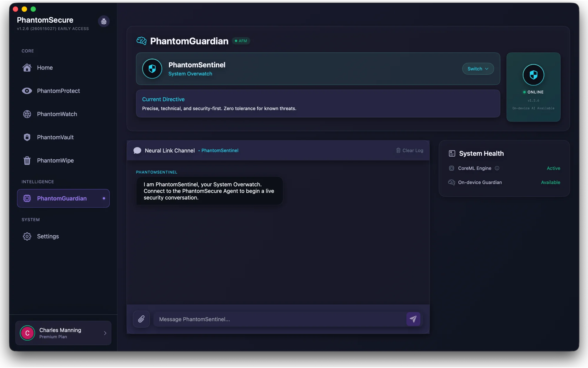Viewport: 588px width, 368px height.
Task: Click the Charles Manning avatar circle
Action: (x=27, y=333)
